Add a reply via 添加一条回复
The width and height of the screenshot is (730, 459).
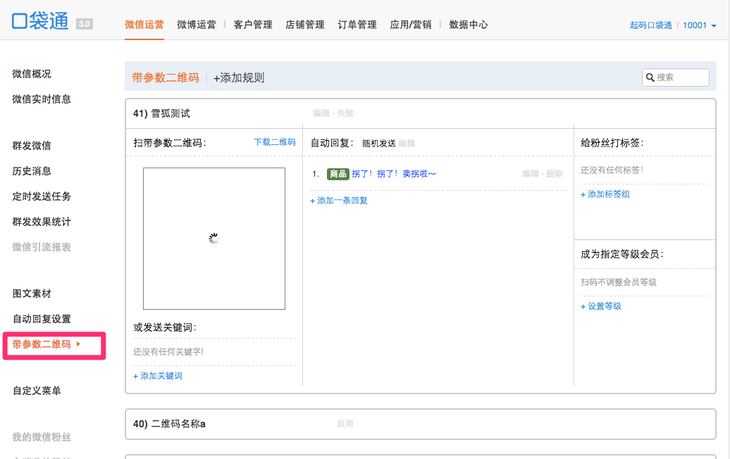[340, 201]
